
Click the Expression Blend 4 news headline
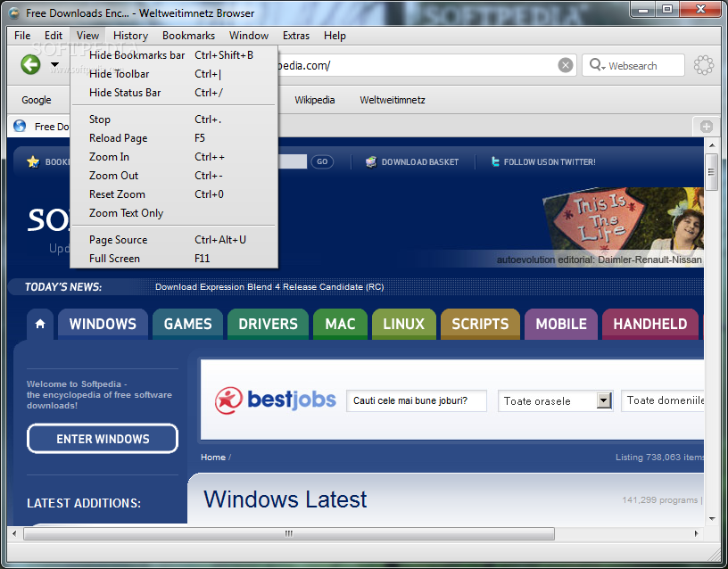coord(269,287)
